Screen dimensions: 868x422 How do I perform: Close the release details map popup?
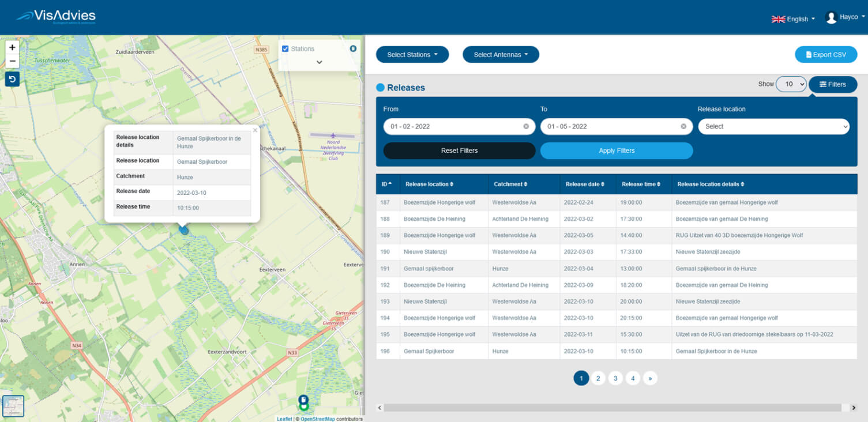point(255,130)
